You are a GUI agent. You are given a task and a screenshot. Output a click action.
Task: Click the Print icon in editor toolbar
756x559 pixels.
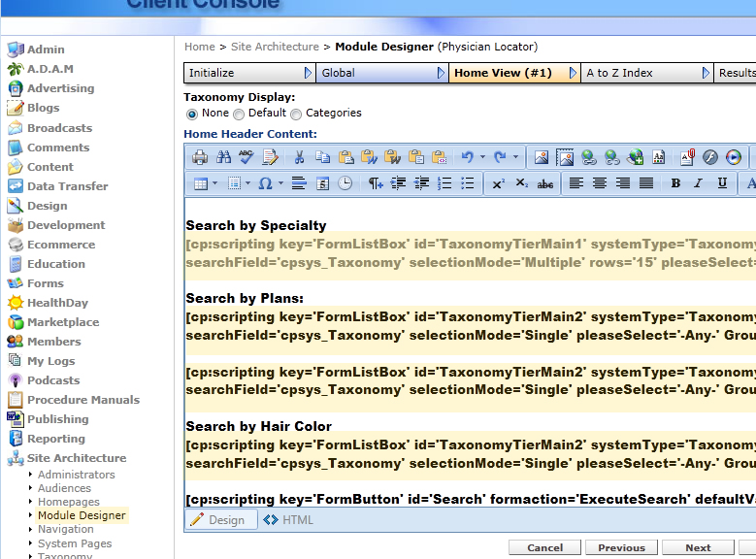(200, 157)
